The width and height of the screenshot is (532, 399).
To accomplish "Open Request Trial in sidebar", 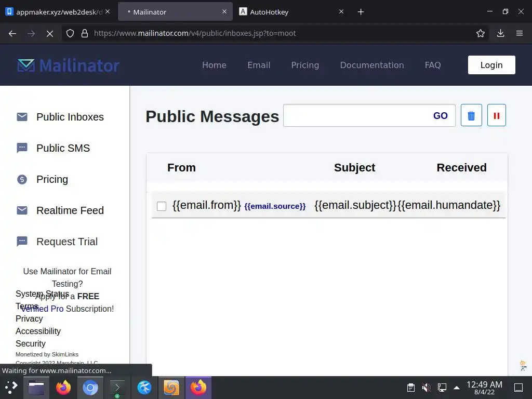I will (x=67, y=242).
